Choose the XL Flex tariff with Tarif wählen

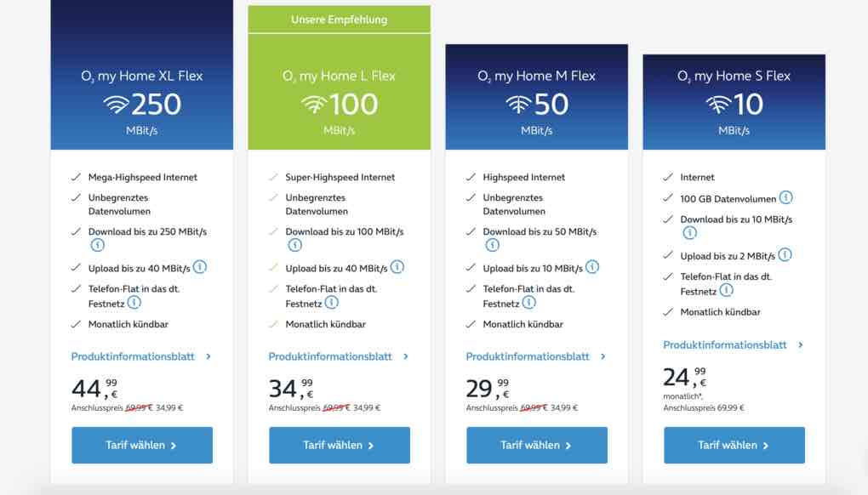pyautogui.click(x=141, y=445)
